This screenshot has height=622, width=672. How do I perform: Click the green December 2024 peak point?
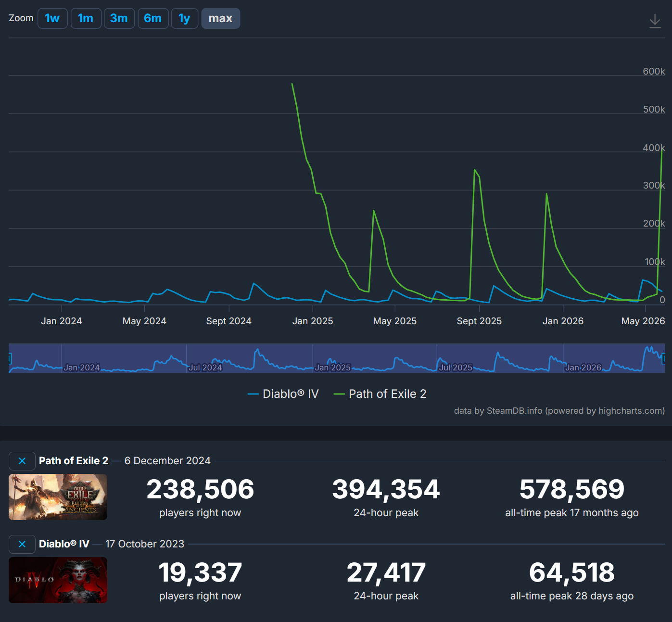pyautogui.click(x=292, y=84)
